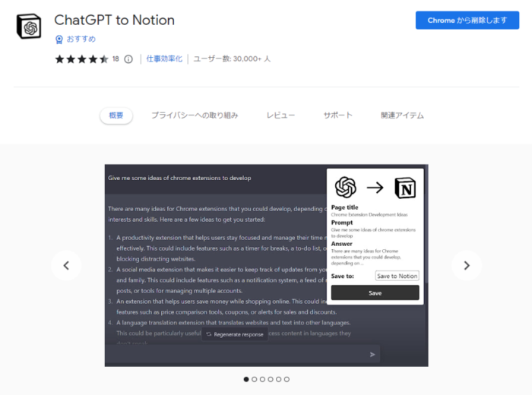Viewport: 532px width, 395px height.
Task: Click the black Save button in the popup
Action: (x=375, y=293)
